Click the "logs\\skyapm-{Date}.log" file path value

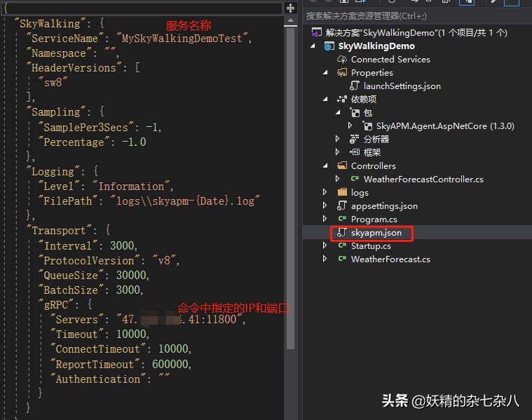click(x=185, y=201)
